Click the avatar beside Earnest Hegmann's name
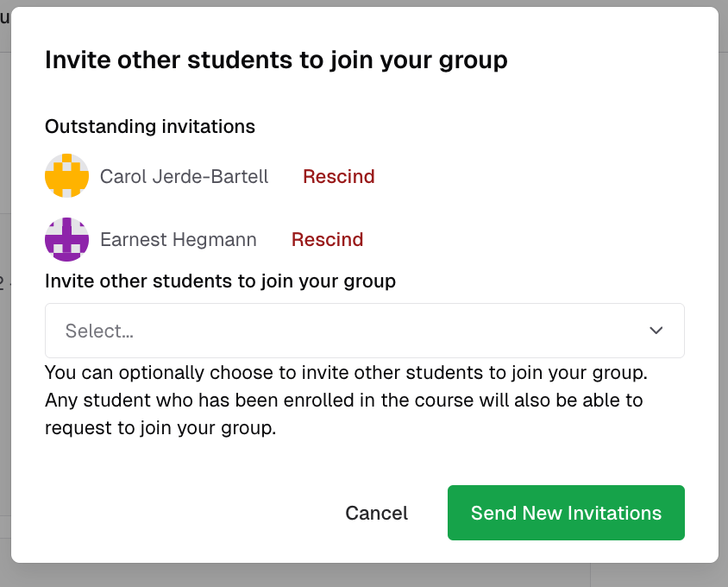Image resolution: width=728 pixels, height=587 pixels. coord(66,238)
